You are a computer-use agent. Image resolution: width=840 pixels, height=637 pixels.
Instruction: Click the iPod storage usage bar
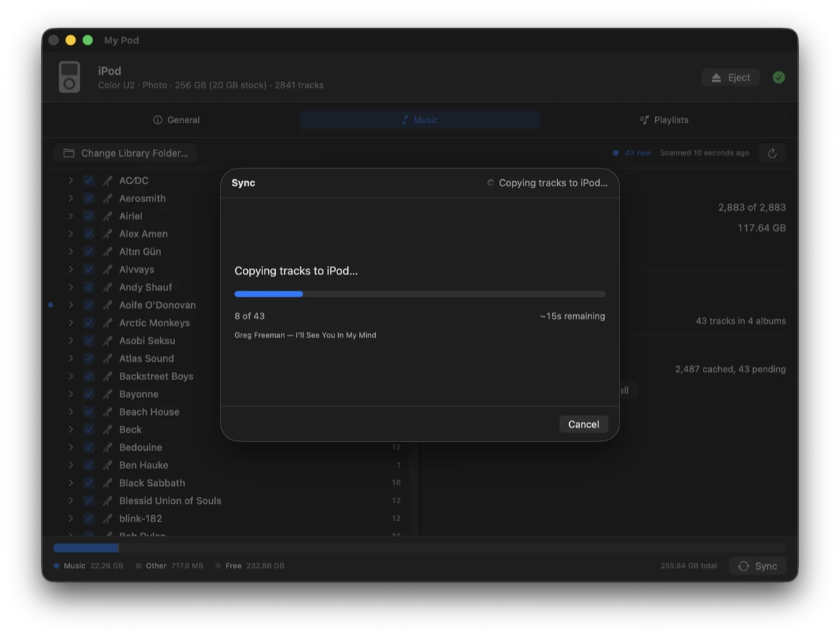click(x=420, y=548)
